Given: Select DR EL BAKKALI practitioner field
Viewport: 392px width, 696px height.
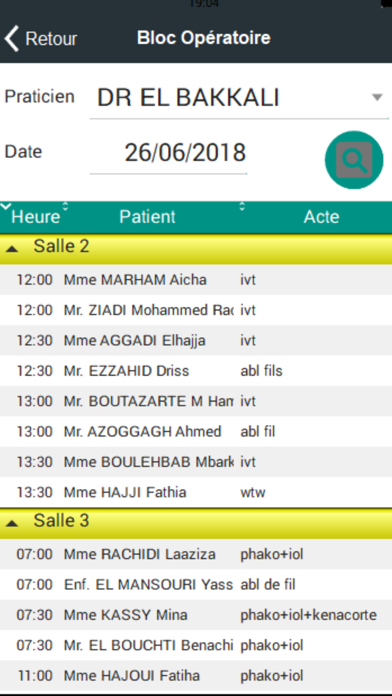Looking at the screenshot, I should tap(239, 98).
